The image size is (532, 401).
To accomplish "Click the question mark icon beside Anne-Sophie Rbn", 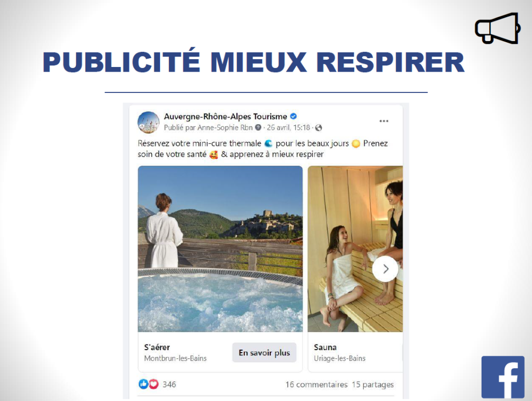I will click(x=258, y=128).
